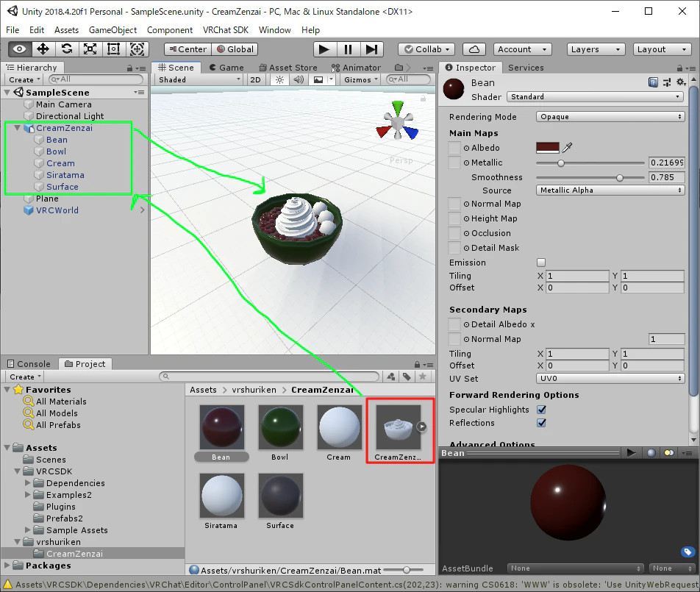Toggle 2D scene view mode
Viewport: 700px width, 592px height.
tap(255, 80)
